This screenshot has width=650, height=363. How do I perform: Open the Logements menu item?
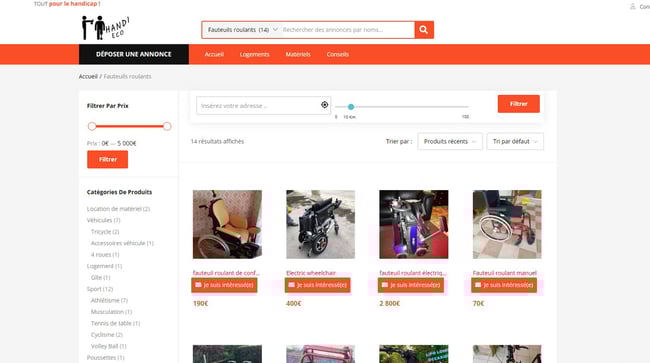(x=255, y=54)
